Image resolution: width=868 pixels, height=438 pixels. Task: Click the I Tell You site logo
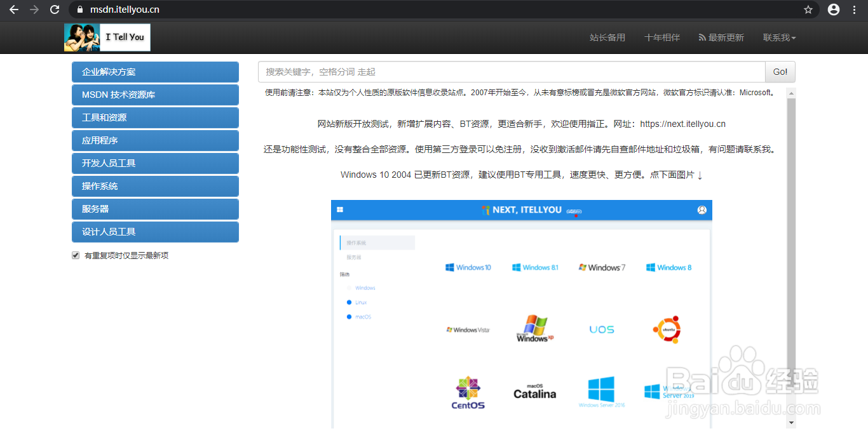[x=107, y=37]
